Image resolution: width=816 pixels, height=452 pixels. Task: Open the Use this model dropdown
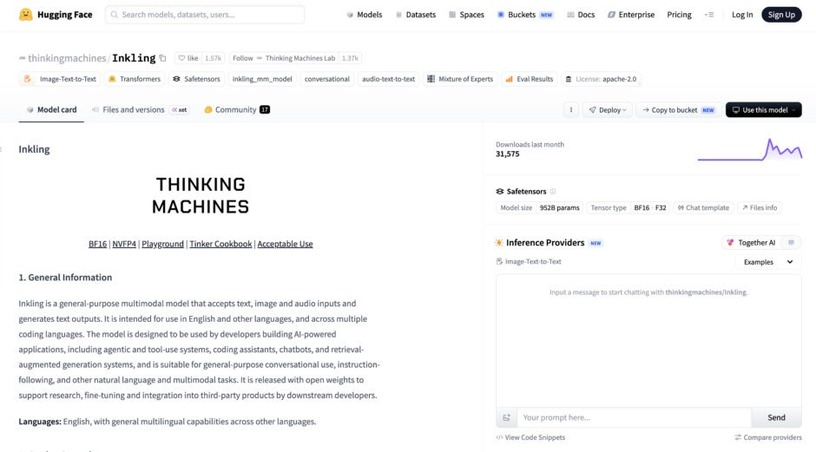click(763, 110)
